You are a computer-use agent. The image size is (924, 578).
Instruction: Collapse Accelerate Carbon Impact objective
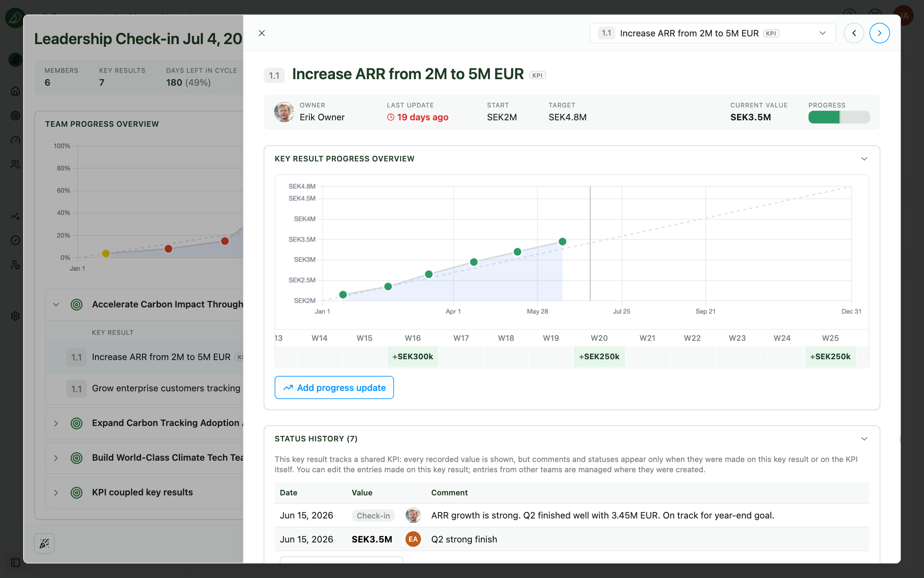(x=56, y=304)
